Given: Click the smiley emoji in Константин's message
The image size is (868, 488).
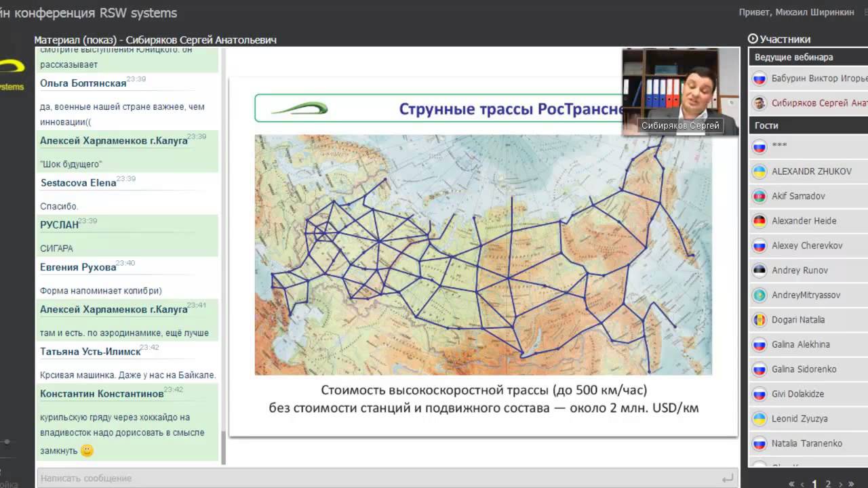Looking at the screenshot, I should (87, 450).
